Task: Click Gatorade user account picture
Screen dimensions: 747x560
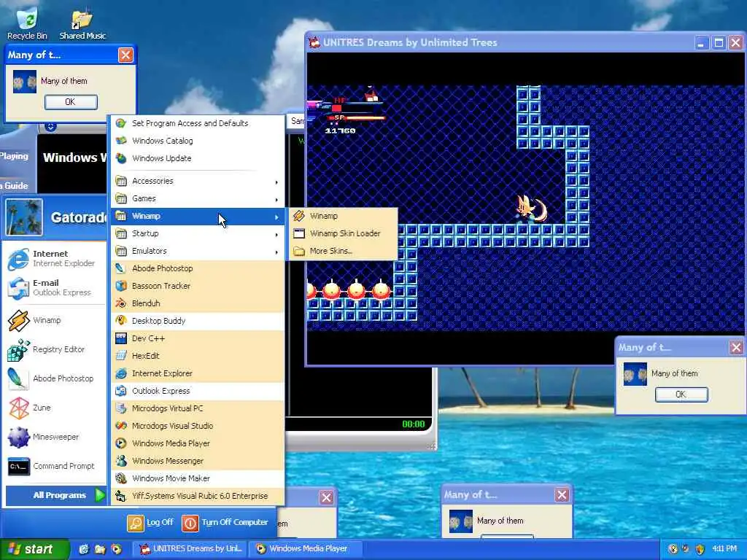Action: click(x=24, y=217)
